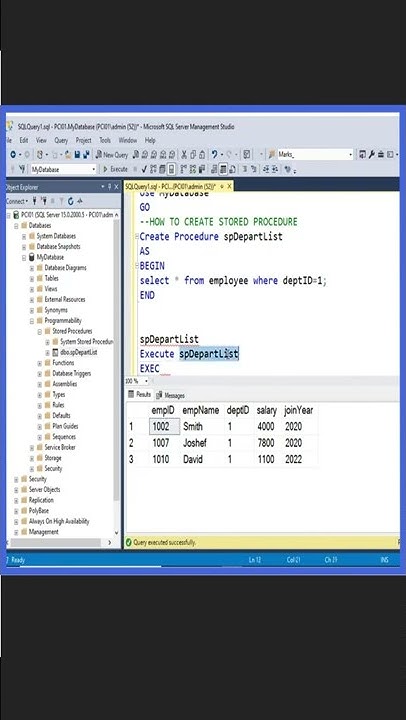Click the Disconnect plug icon in Object Explorer
This screenshot has height=720, width=406.
pos(45,201)
